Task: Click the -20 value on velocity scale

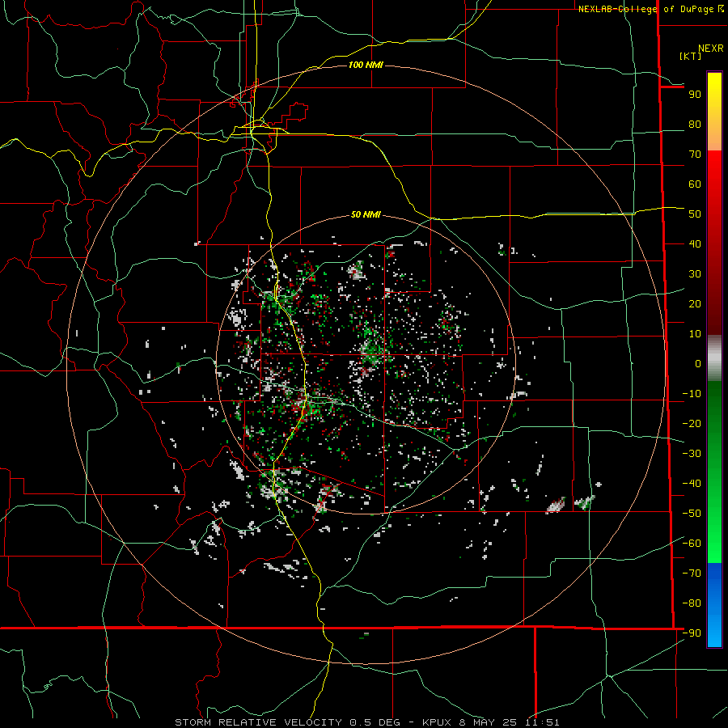Action: [692, 424]
